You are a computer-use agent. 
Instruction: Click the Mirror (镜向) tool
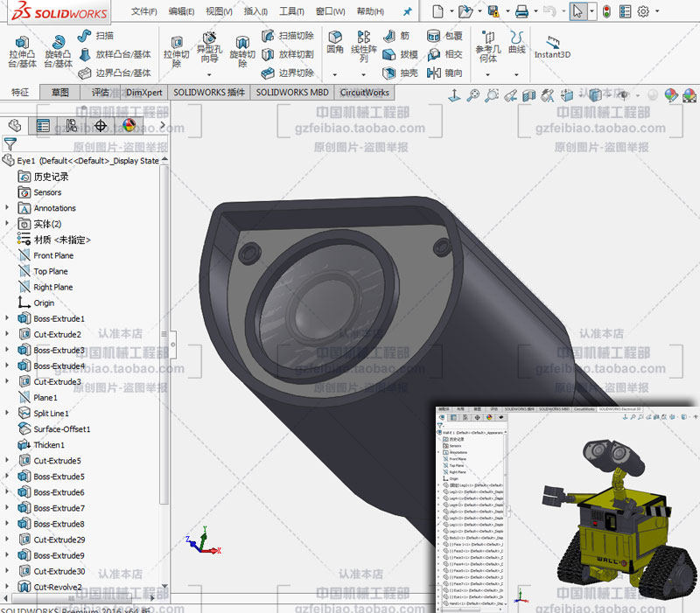point(444,73)
